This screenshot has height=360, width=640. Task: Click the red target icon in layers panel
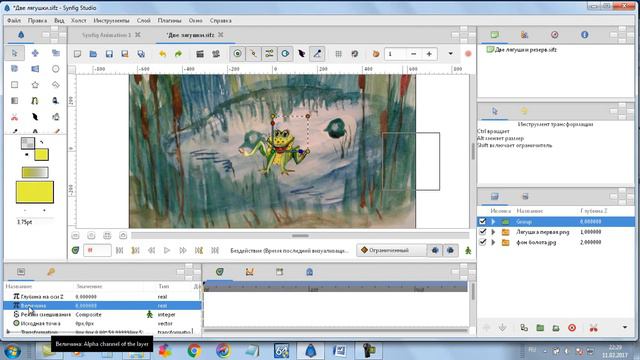(572, 327)
